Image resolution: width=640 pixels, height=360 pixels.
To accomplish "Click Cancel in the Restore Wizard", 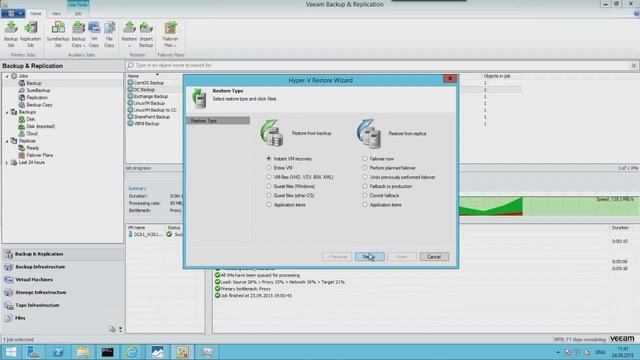I will coord(434,257).
